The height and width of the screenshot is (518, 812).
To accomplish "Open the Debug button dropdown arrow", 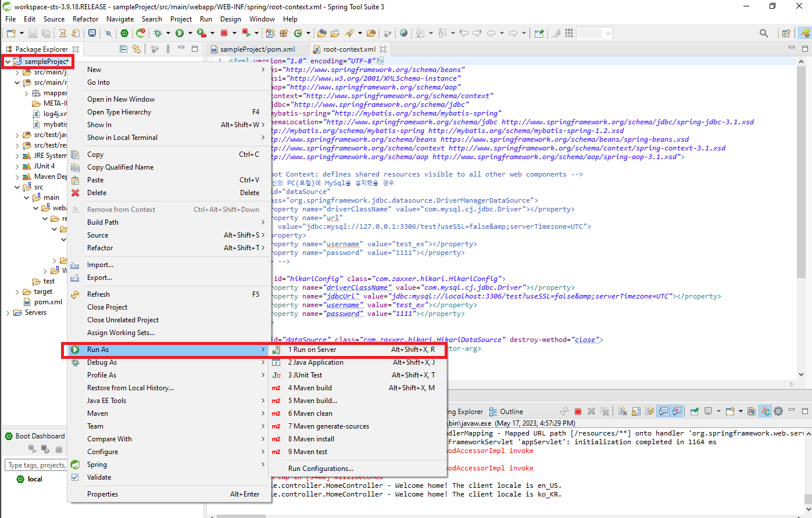I will pos(168,33).
